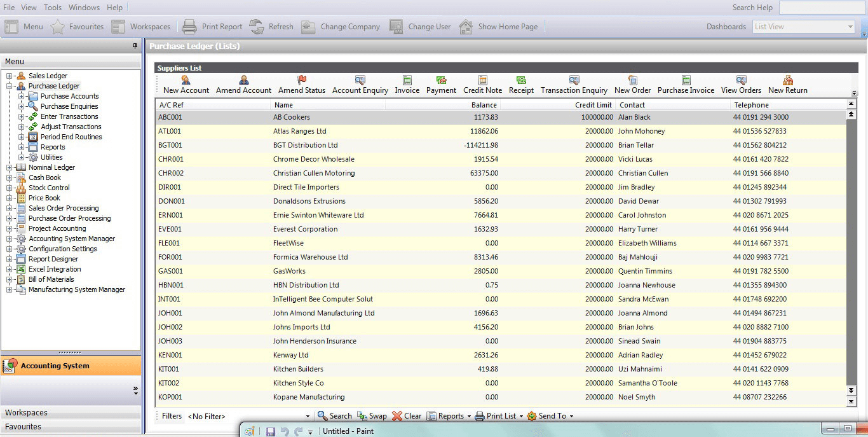Screen dimensions: 868x437
Task: Switch to the Favourites panel
Action: [x=71, y=426]
